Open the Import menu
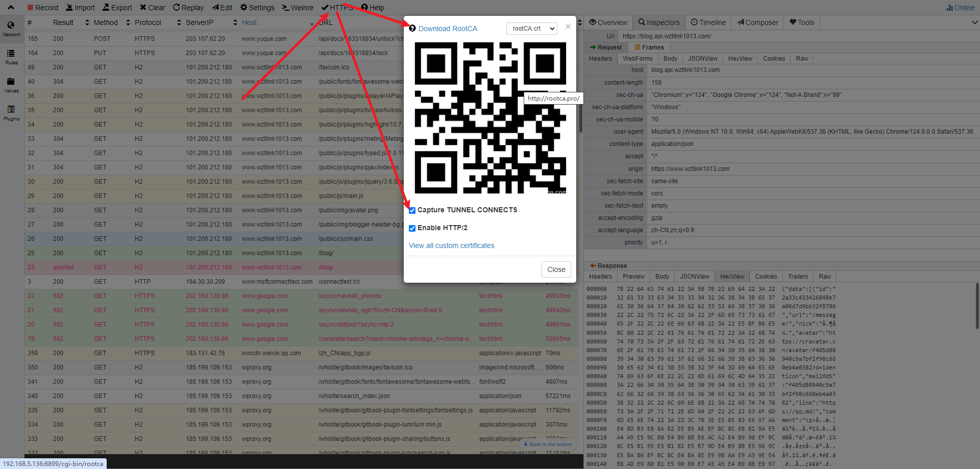980x469 pixels. pyautogui.click(x=80, y=8)
